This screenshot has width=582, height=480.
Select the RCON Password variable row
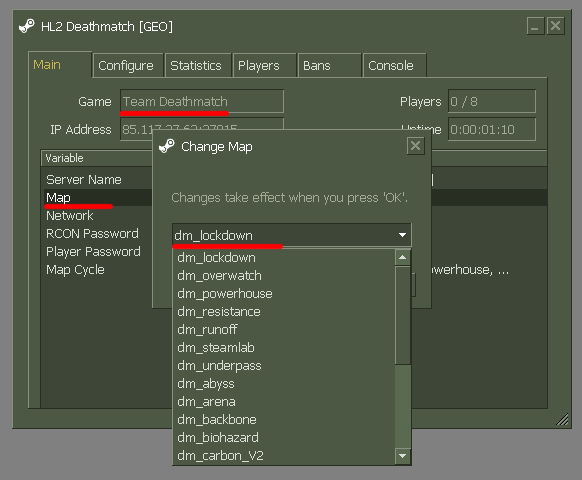coord(98,234)
